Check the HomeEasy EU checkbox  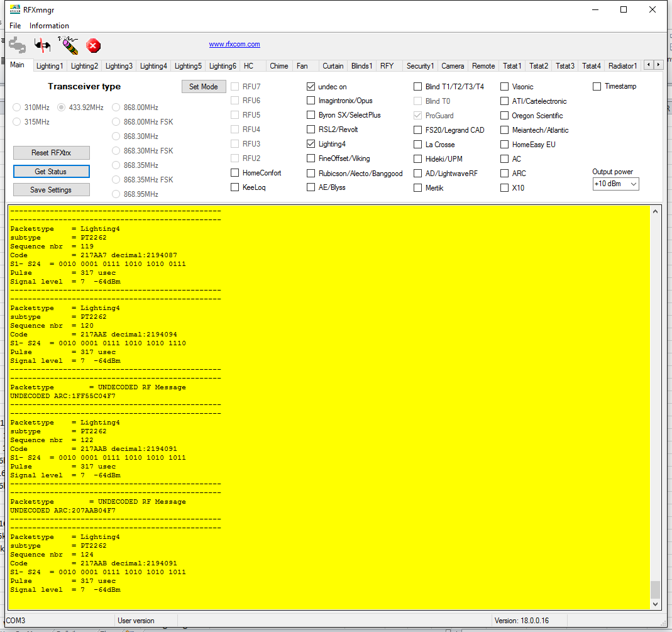[x=504, y=145]
